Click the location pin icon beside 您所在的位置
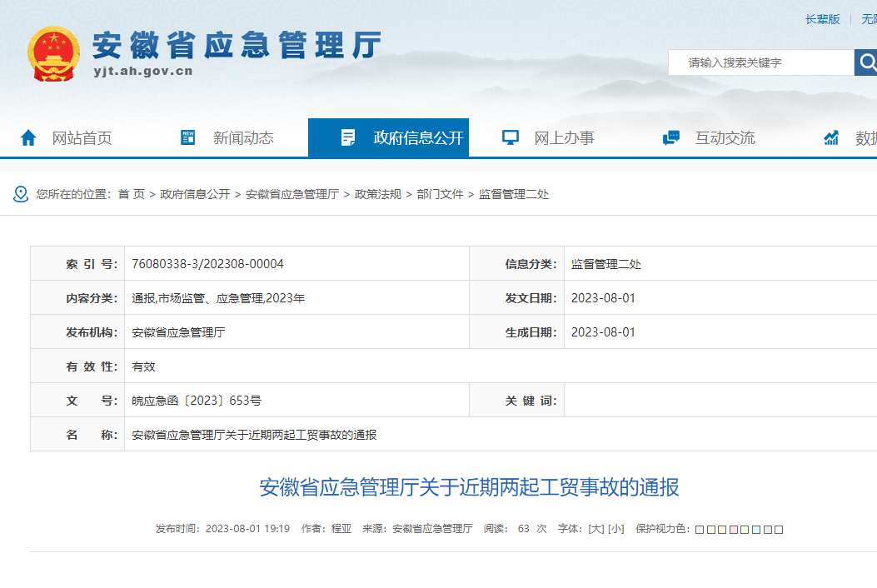The height and width of the screenshot is (588, 877). (x=21, y=194)
